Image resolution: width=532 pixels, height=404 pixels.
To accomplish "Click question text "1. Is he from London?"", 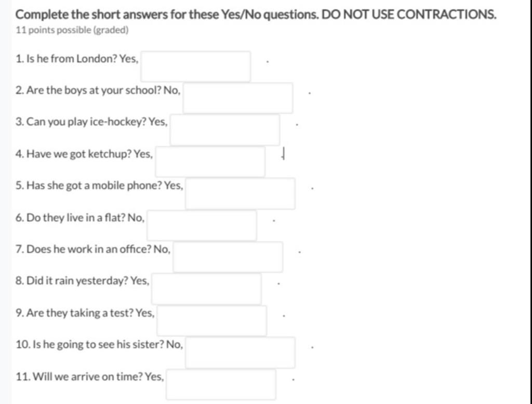I will (x=66, y=59).
